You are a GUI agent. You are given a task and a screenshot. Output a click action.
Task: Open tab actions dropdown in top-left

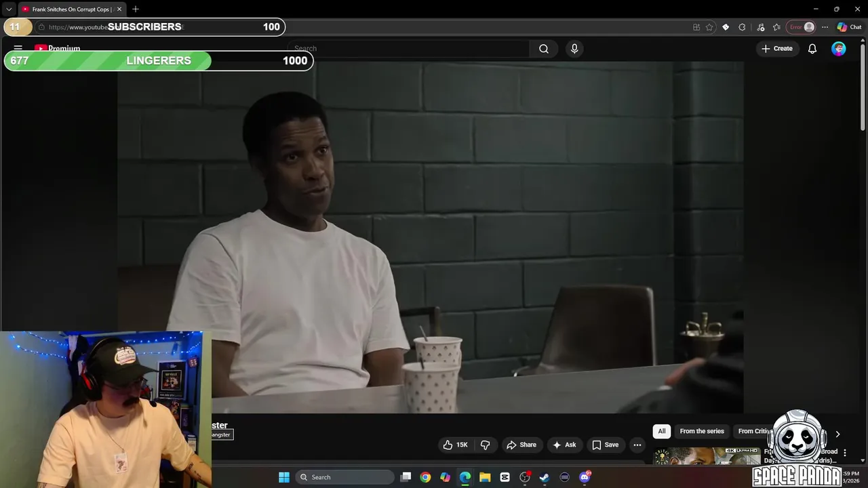[9, 9]
